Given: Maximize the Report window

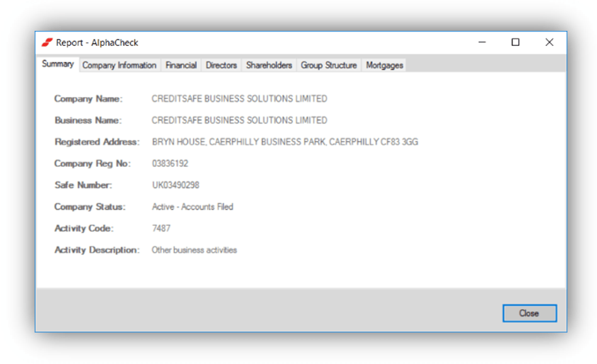Looking at the screenshot, I should pos(515,42).
